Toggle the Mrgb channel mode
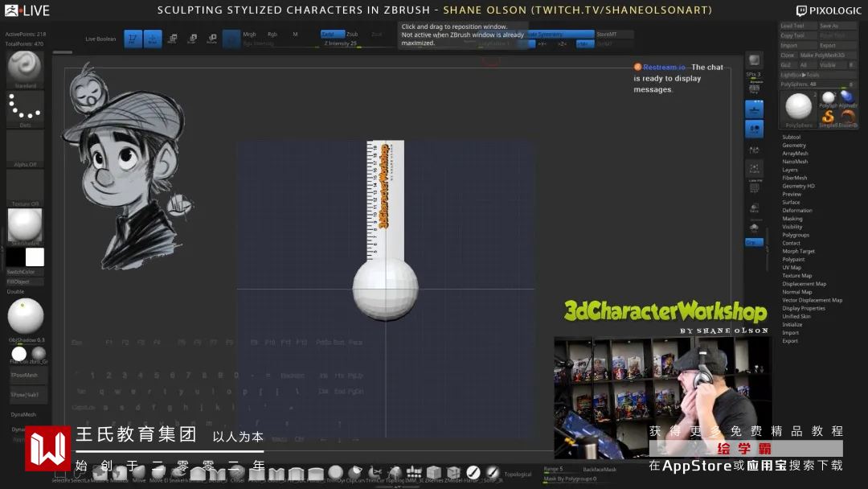The image size is (868, 489). tap(249, 35)
